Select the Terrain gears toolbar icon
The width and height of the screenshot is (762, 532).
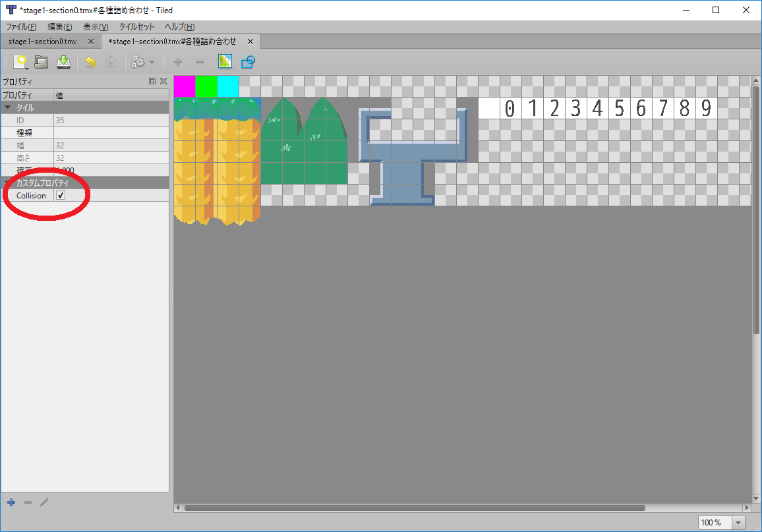pos(139,61)
